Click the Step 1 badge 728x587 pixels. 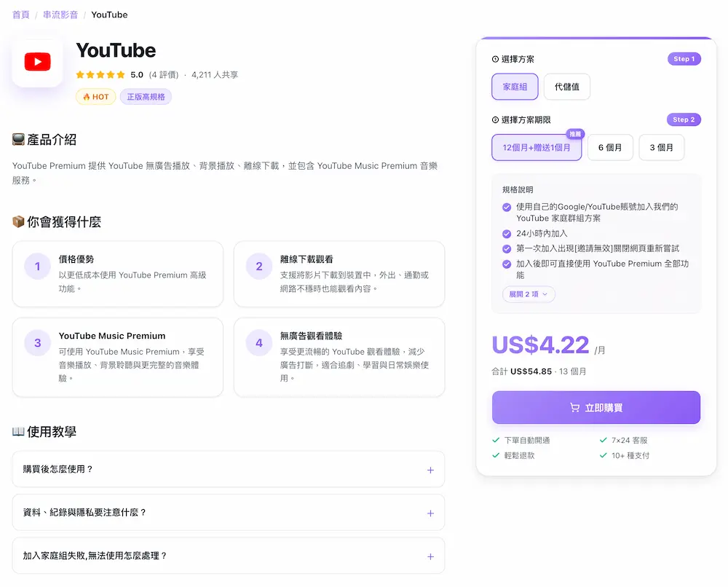(x=684, y=59)
